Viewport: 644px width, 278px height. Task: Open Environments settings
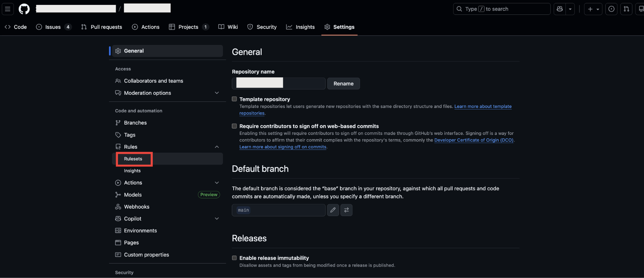coord(168,230)
